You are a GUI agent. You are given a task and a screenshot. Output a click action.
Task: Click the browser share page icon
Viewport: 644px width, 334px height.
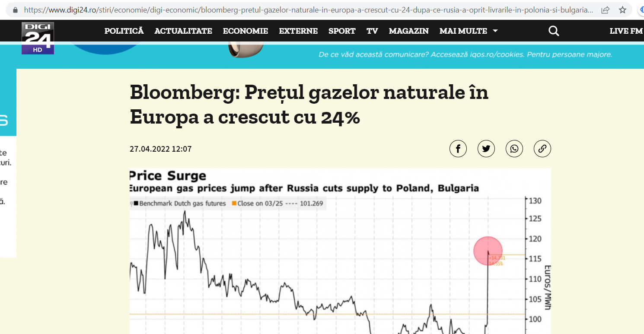coord(606,10)
